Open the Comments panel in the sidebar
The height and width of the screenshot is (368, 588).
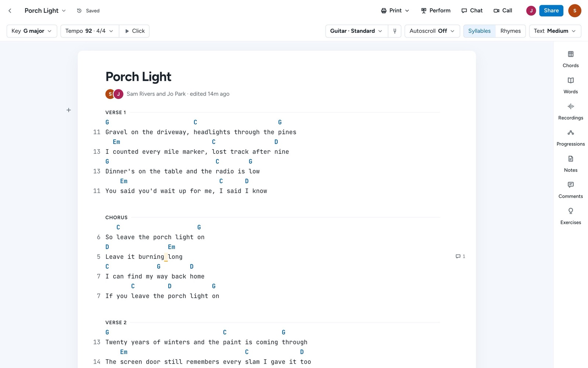(570, 190)
